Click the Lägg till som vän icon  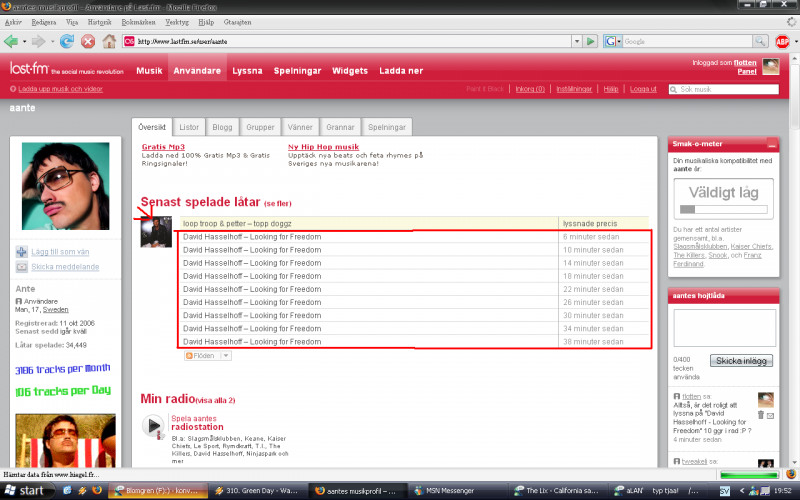click(23, 251)
